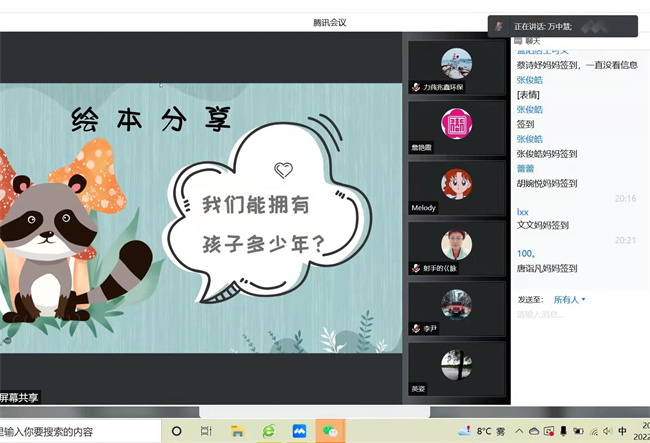Expand the 所有人 recipient dropdown
Image resolution: width=650 pixels, height=443 pixels.
tap(570, 299)
